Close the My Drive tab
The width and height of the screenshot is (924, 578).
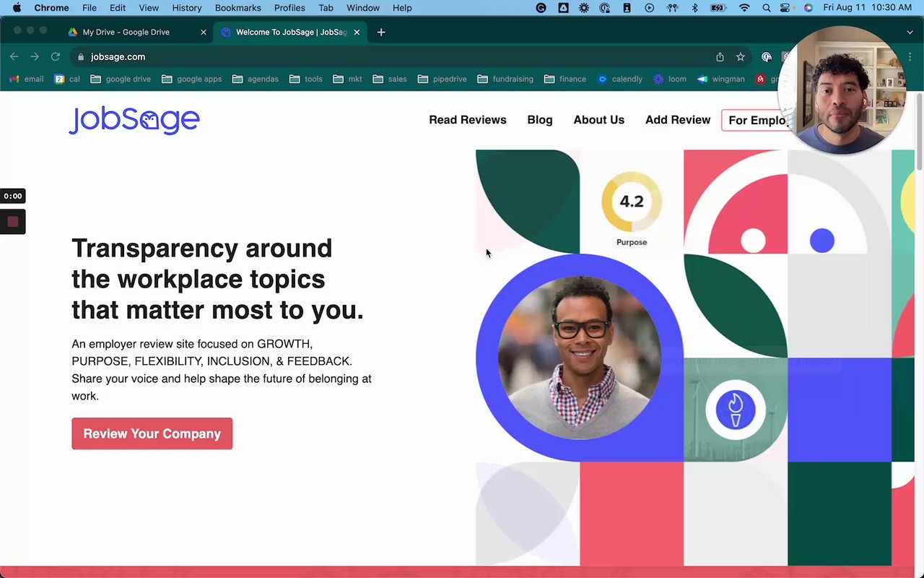(x=204, y=32)
